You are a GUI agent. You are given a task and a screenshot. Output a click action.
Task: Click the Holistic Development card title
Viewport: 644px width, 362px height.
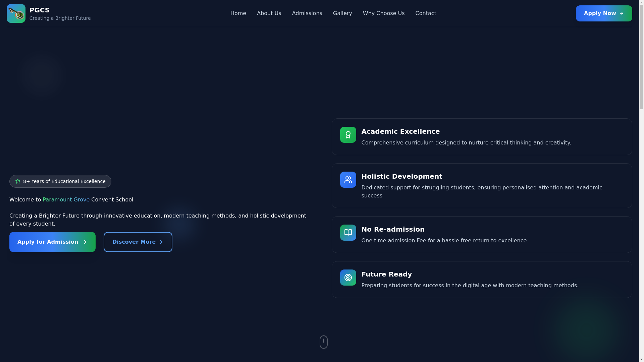401,176
